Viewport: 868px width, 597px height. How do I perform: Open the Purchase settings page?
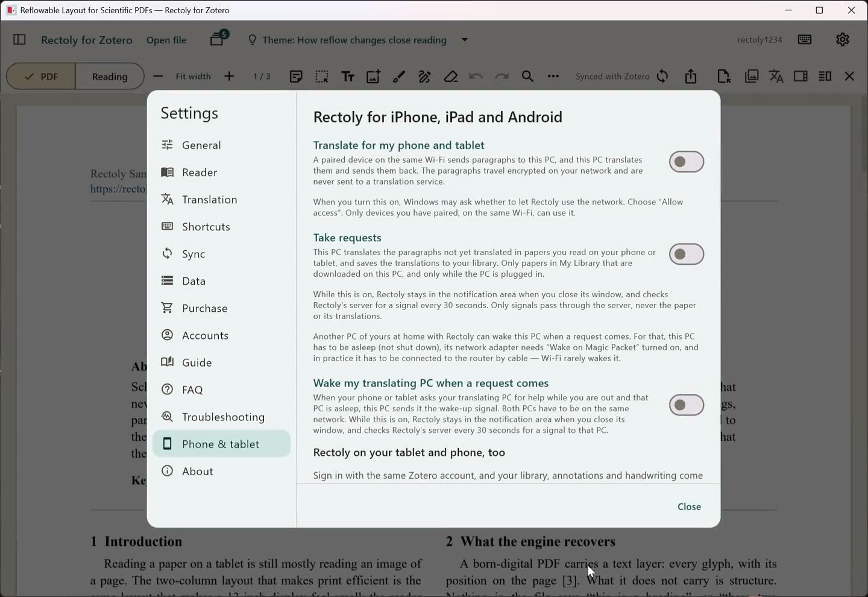(221, 308)
